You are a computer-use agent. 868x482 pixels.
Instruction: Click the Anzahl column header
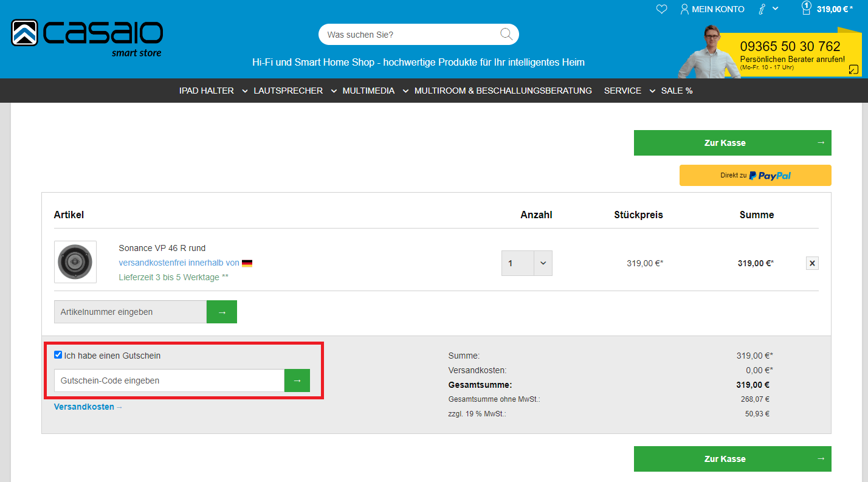click(x=536, y=215)
